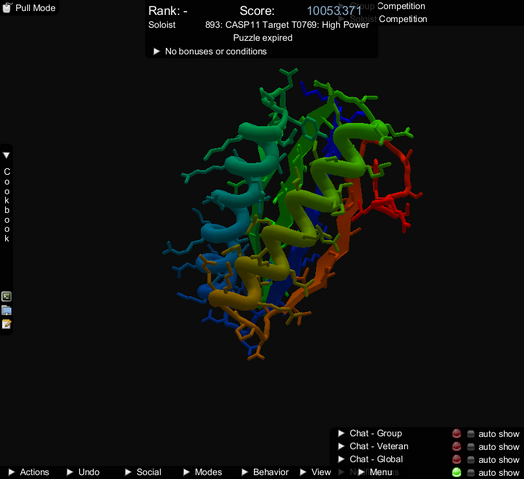This screenshot has width=524, height=479.
Task: Open the Actions menu
Action: point(29,472)
